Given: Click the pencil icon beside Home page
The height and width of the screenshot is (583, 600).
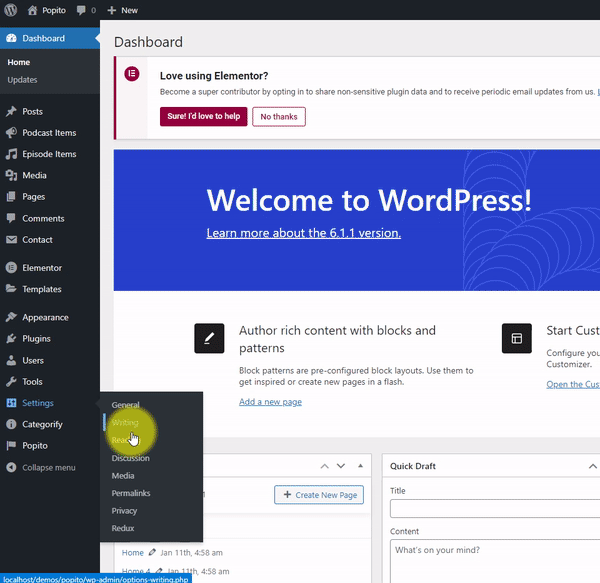Looking at the screenshot, I should point(152,552).
